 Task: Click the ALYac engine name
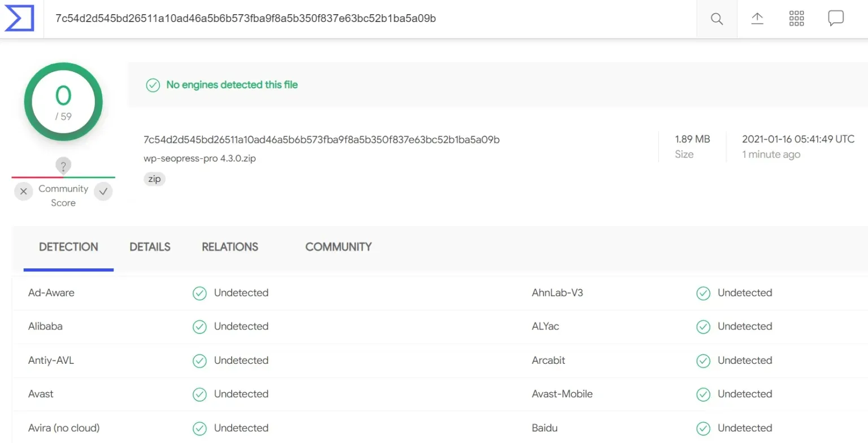545,326
